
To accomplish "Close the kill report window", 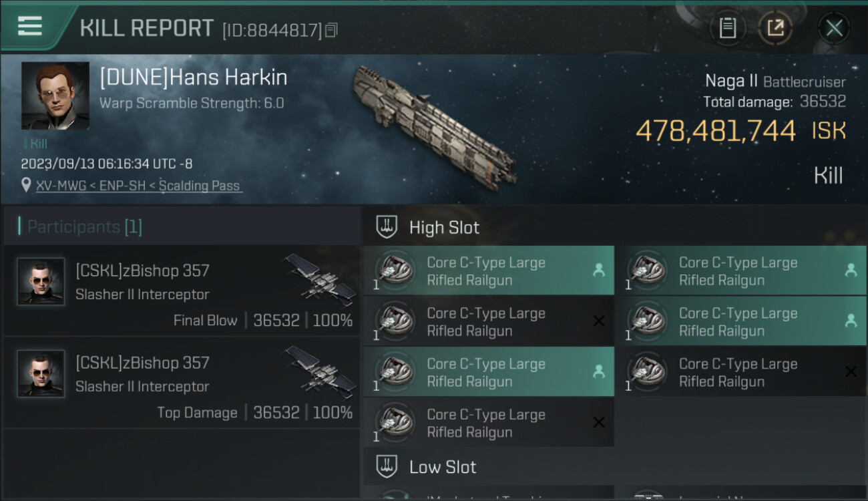I will click(834, 28).
